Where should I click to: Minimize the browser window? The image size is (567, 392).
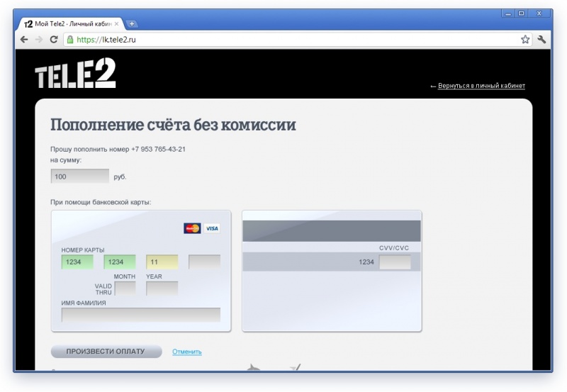508,13
